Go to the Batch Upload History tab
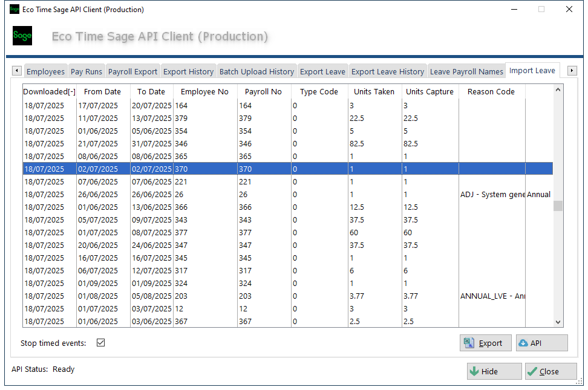 point(256,71)
